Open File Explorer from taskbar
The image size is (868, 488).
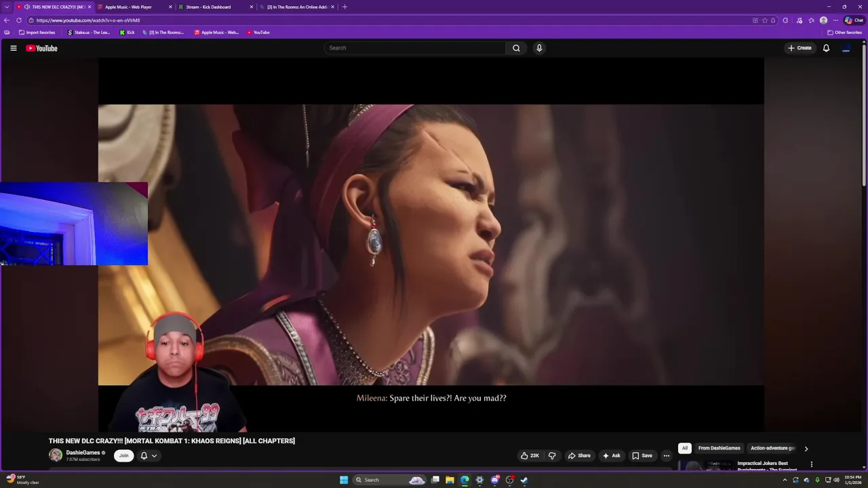(x=450, y=480)
